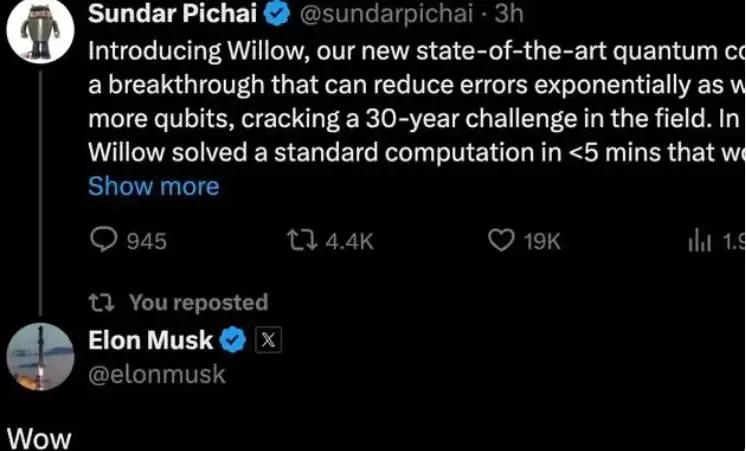Open Elon Musk's profile picture
746x451 pixels.
coord(38,357)
